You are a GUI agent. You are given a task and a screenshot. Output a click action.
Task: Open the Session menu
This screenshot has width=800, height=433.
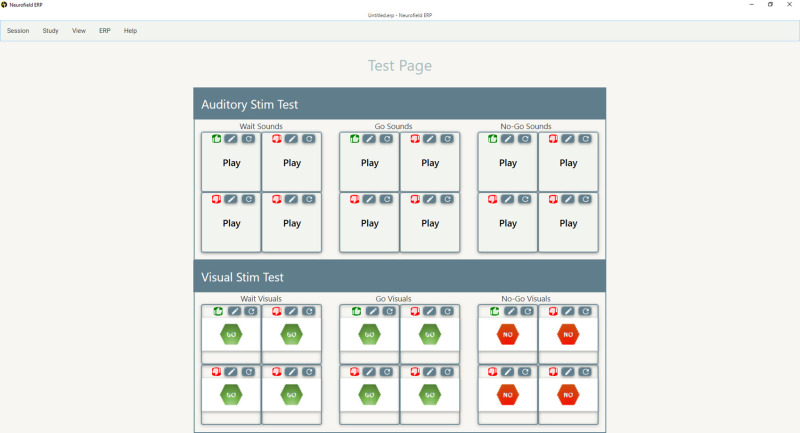(18, 31)
